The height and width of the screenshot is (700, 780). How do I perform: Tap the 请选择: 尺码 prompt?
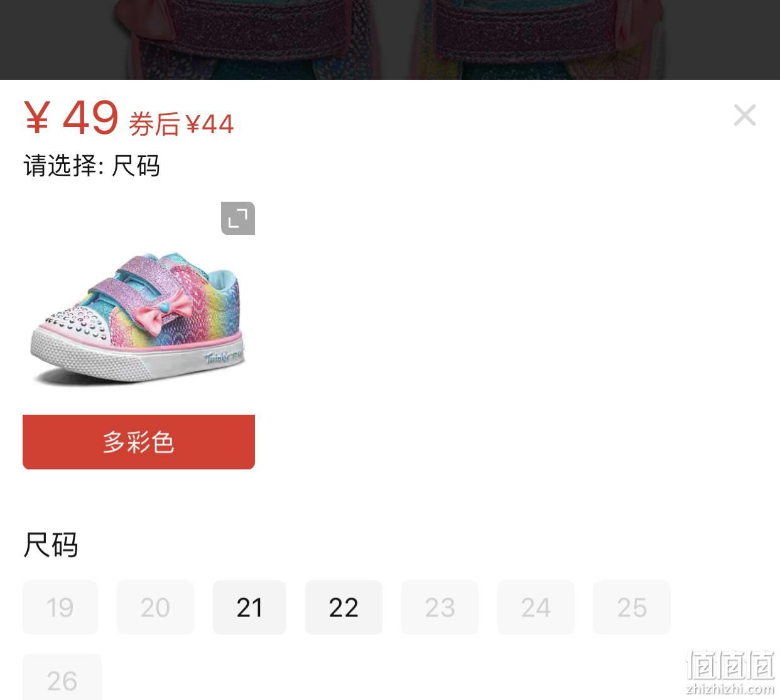coord(92,166)
